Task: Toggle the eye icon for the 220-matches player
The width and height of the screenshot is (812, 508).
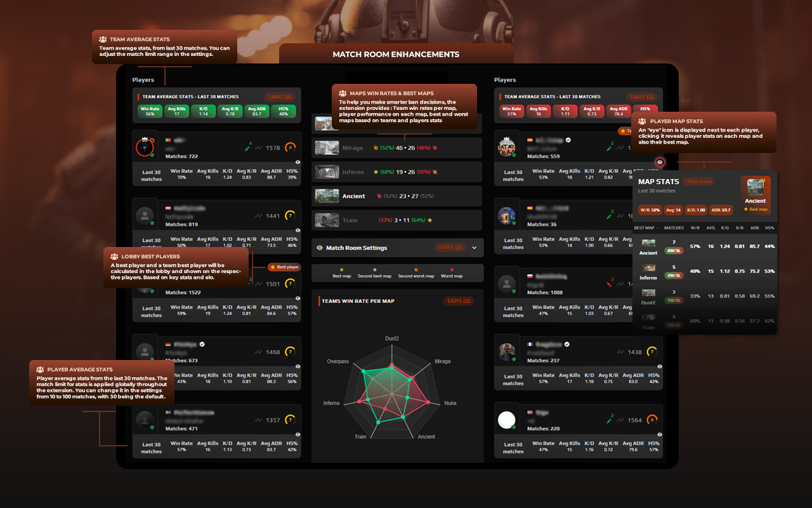Action: click(660, 434)
